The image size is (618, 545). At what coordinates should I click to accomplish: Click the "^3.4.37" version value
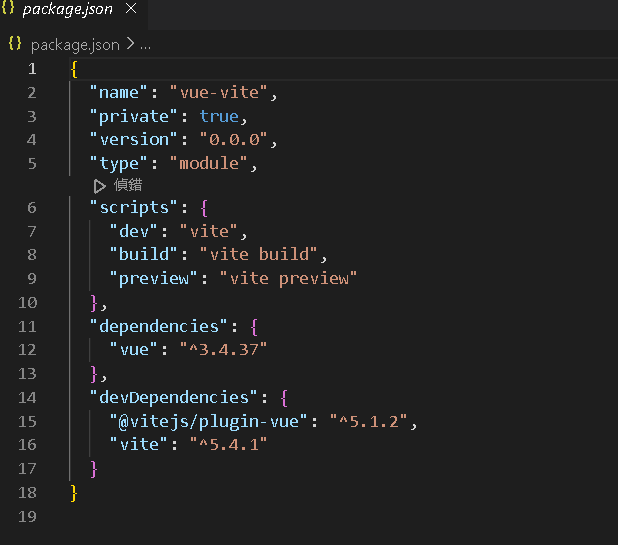223,350
